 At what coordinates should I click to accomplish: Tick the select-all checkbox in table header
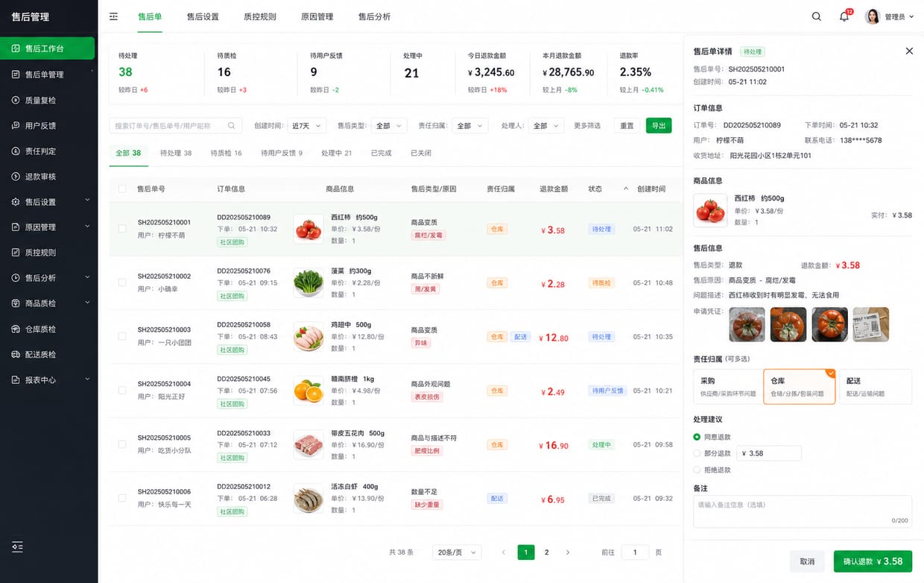pyautogui.click(x=122, y=189)
